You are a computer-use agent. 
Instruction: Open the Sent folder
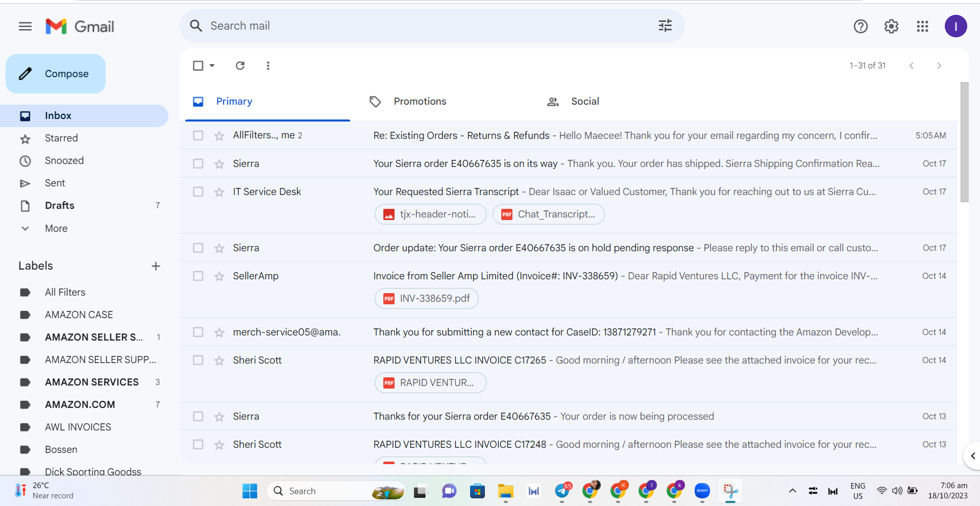pyautogui.click(x=84, y=183)
